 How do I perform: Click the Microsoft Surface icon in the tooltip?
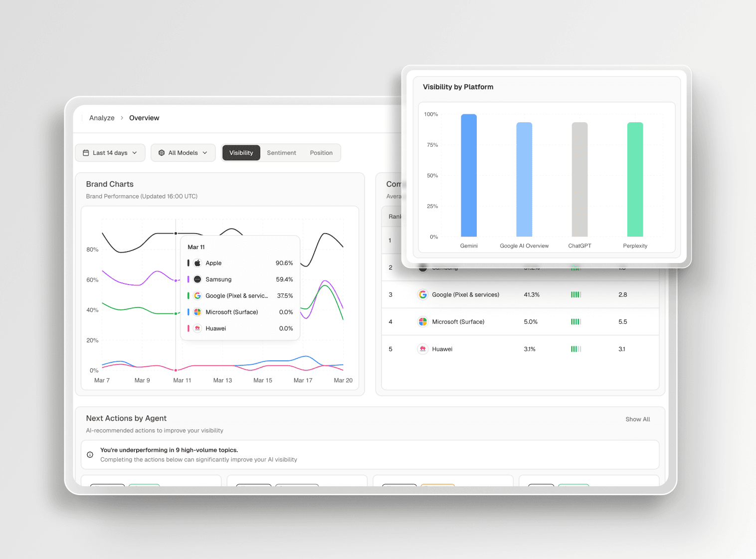(x=197, y=312)
